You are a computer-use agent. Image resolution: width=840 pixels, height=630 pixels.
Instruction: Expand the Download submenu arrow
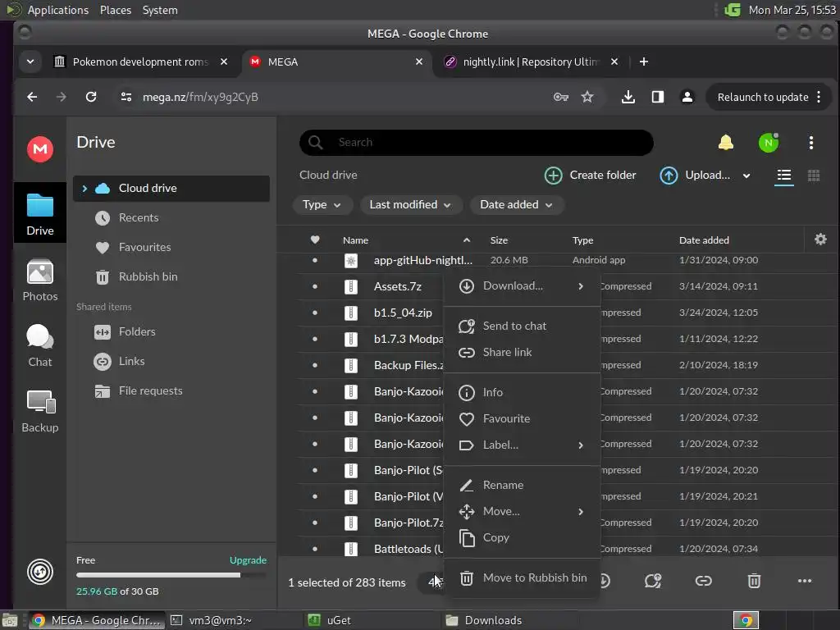(580, 286)
